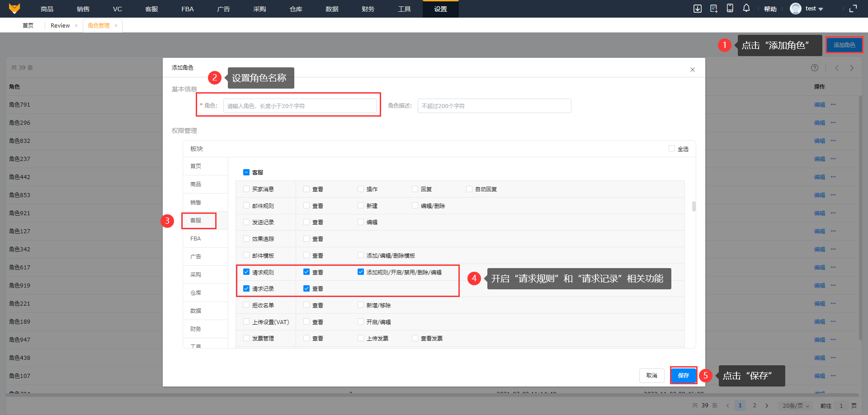Toggle fullscreen with the expand icon
The image size is (868, 415).
[x=853, y=9]
